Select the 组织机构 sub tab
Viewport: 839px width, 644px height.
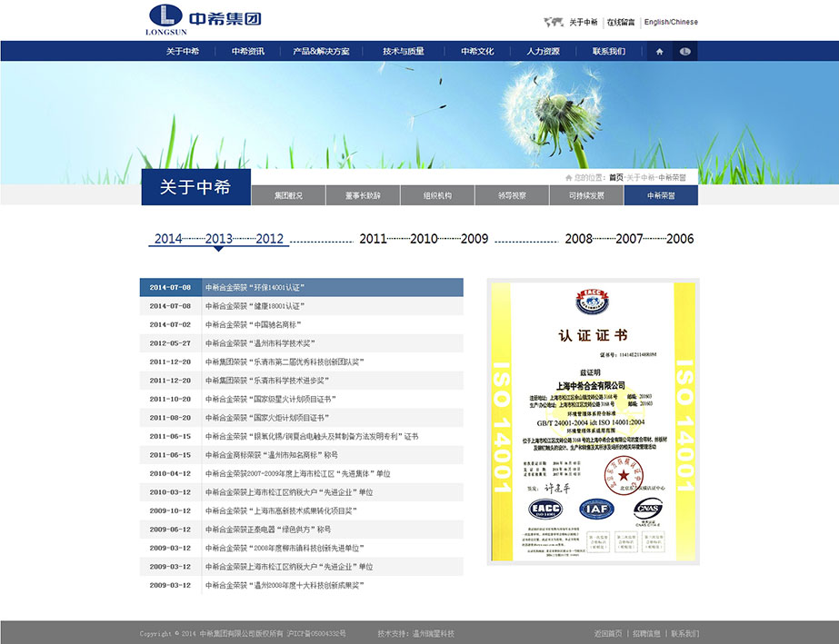pos(437,195)
